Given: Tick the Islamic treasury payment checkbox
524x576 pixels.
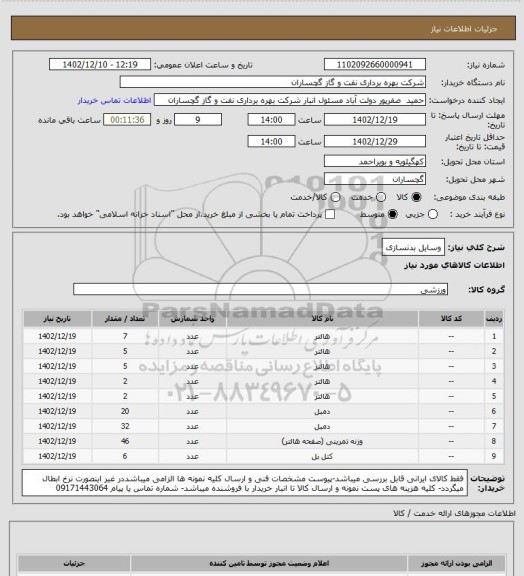Looking at the screenshot, I should click(330, 214).
